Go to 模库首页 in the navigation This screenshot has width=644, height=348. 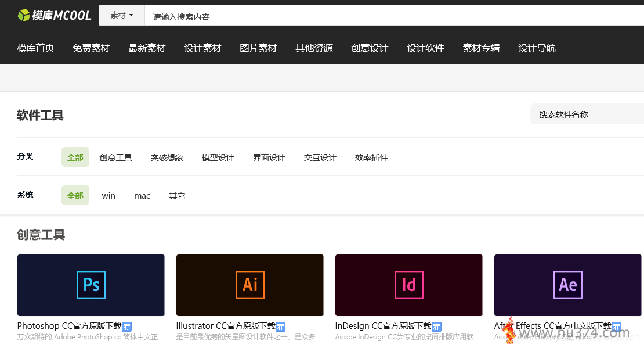(x=36, y=48)
